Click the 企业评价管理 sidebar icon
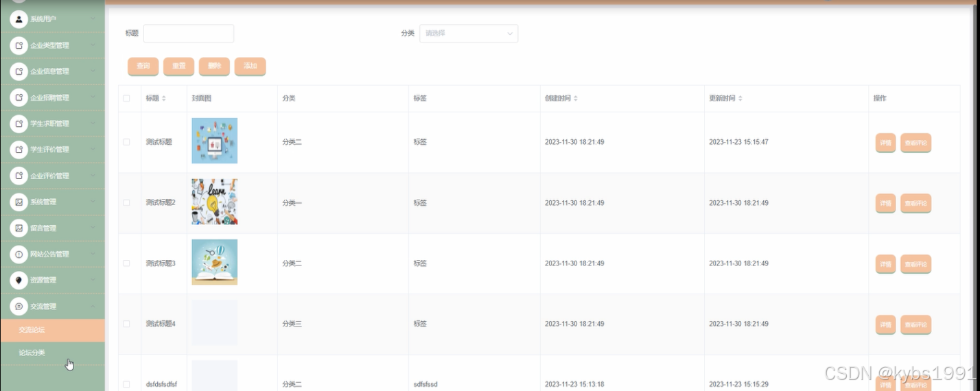The image size is (980, 391). [x=19, y=176]
